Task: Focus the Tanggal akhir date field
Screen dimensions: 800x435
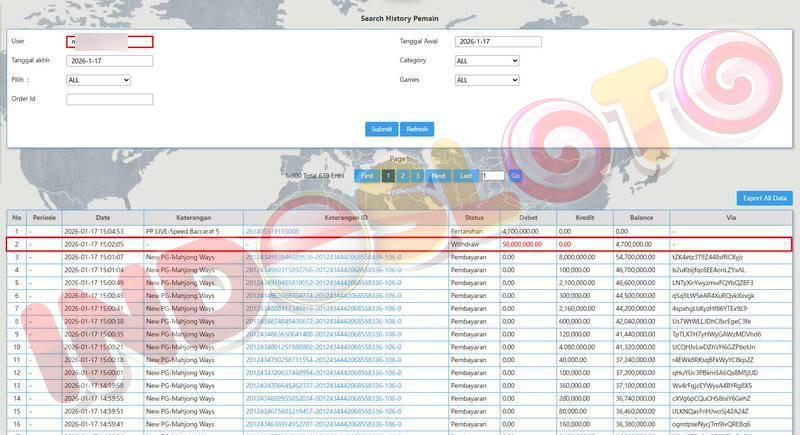Action: click(109, 61)
